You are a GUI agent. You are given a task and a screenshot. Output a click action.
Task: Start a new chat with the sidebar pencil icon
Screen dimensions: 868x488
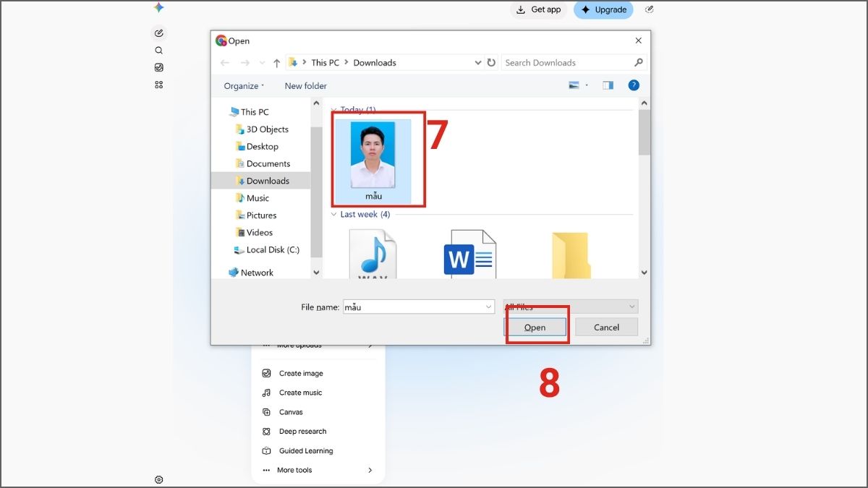click(x=159, y=33)
